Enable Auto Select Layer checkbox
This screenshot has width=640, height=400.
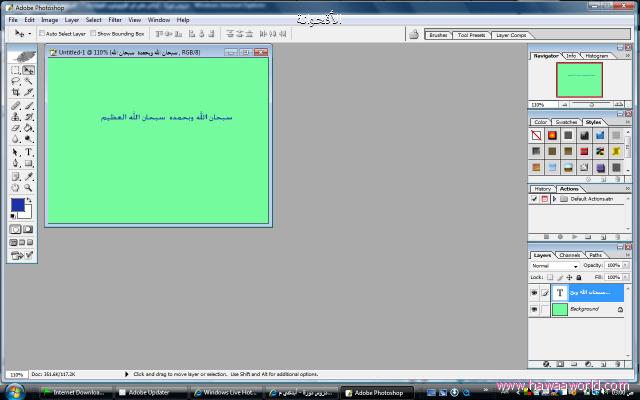click(x=41, y=33)
